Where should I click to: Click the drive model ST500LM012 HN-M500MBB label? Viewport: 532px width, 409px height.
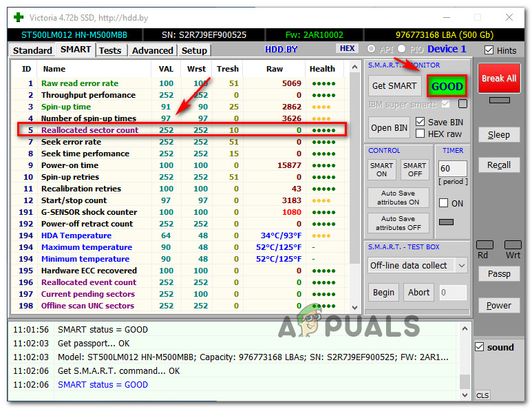74,35
